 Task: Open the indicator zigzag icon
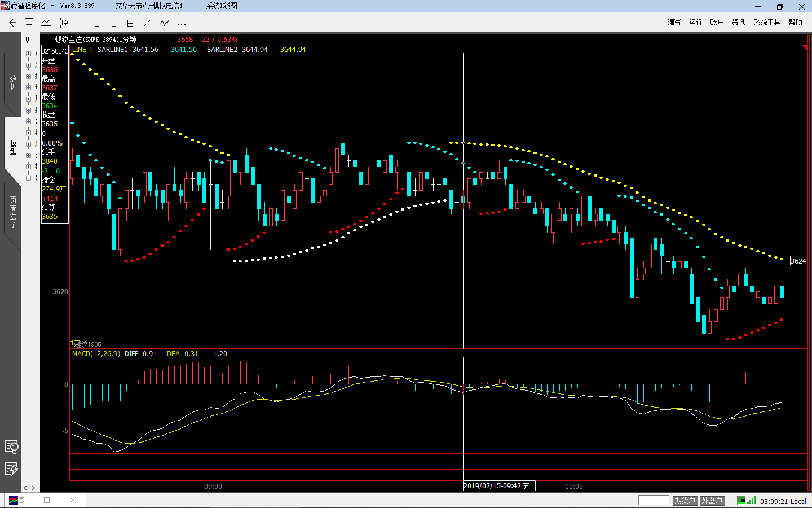point(164,23)
